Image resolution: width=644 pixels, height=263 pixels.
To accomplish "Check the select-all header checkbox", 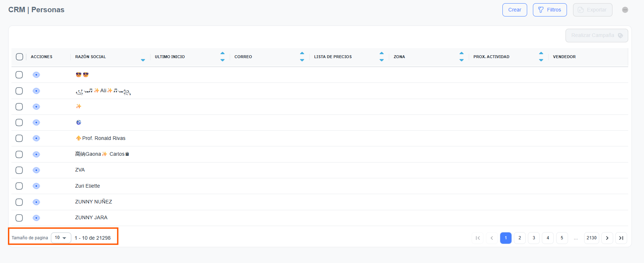I will 20,57.
